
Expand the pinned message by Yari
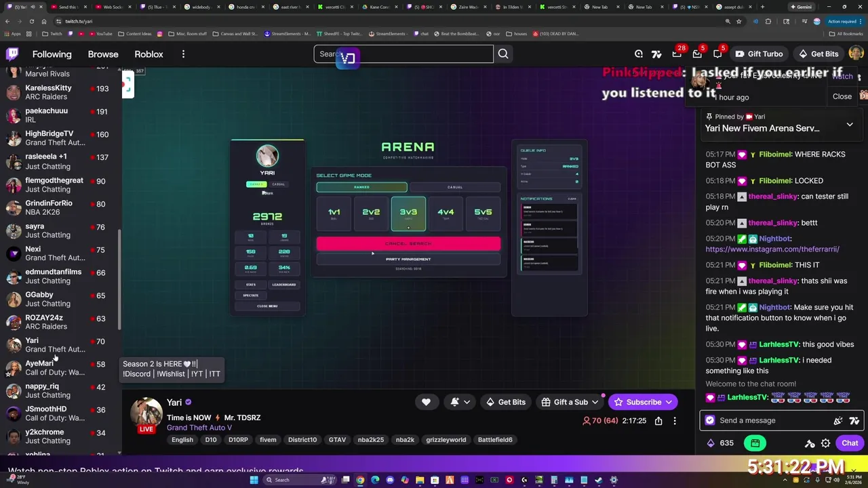(850, 125)
